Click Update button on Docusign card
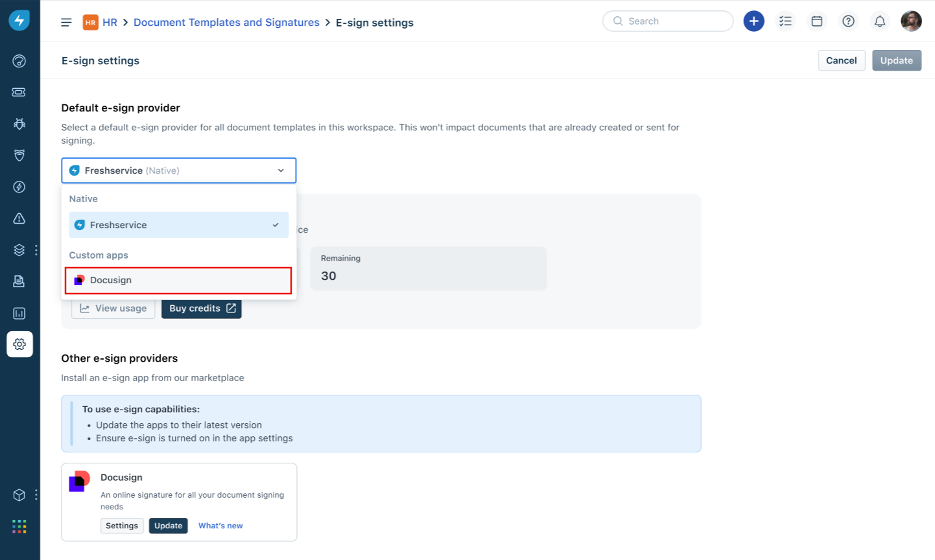 pos(169,526)
